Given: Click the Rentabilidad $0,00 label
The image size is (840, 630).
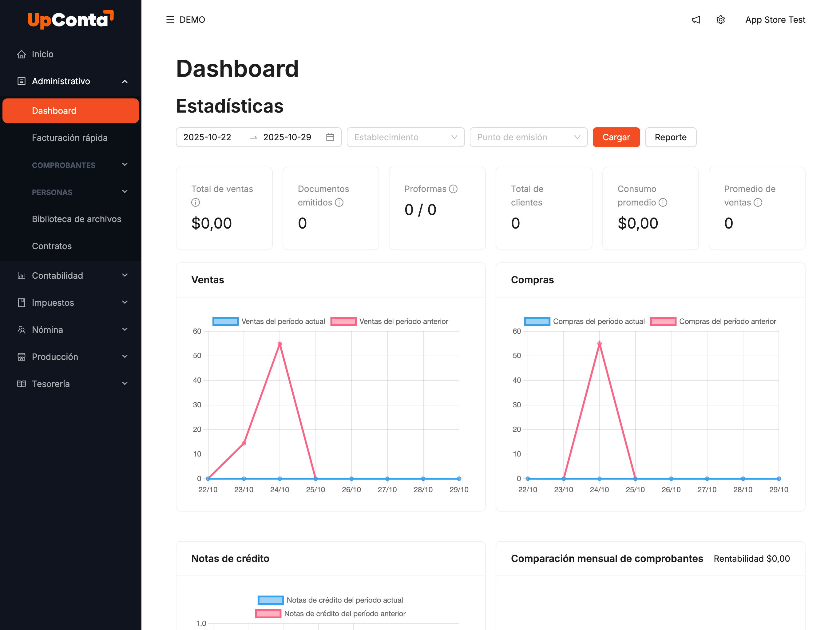Looking at the screenshot, I should (751, 559).
